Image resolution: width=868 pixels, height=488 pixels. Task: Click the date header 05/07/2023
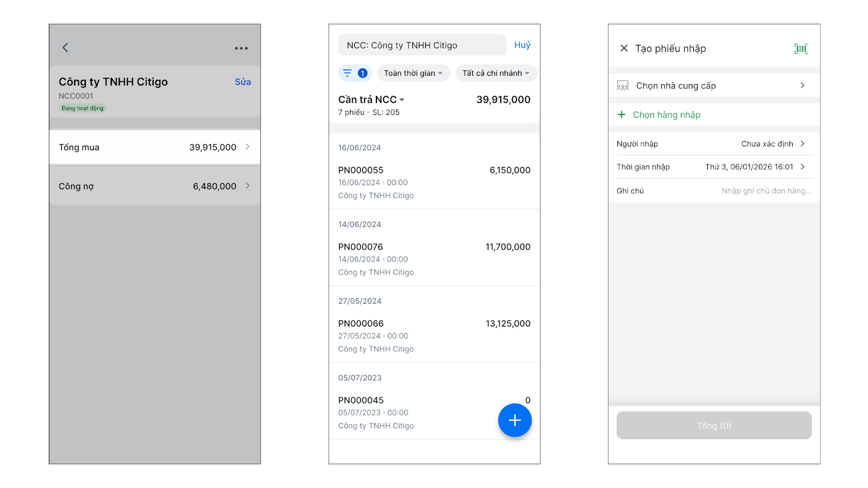coord(360,378)
